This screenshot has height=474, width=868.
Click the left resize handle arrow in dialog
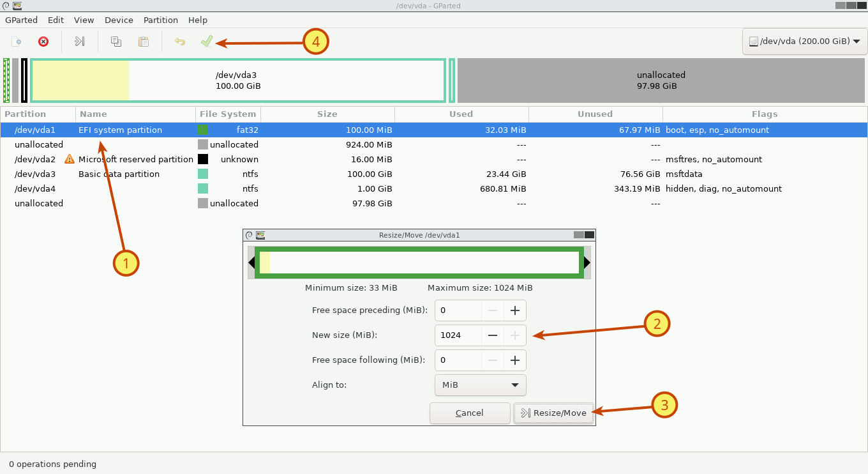coord(251,263)
